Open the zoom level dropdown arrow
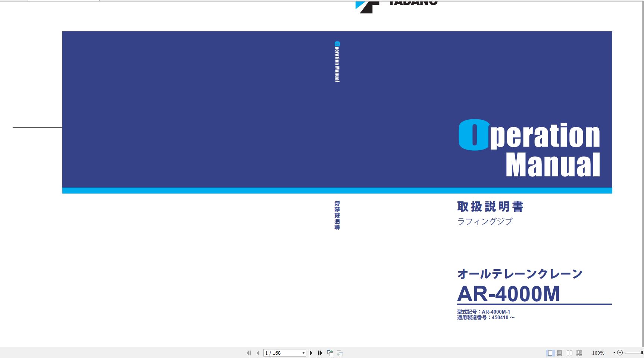Image resolution: width=644 pixels, height=358 pixels. (x=614, y=353)
